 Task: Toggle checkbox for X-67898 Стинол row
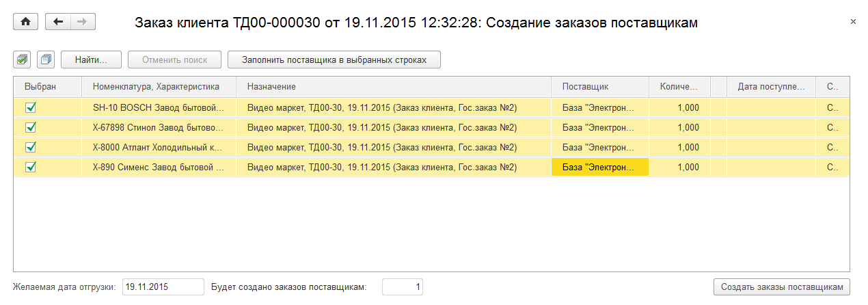tap(31, 127)
